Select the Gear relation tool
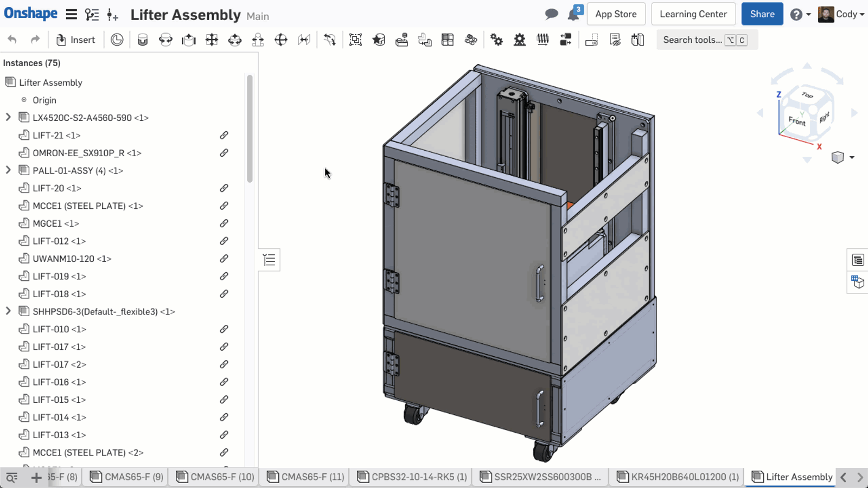This screenshot has width=868, height=488. point(496,40)
